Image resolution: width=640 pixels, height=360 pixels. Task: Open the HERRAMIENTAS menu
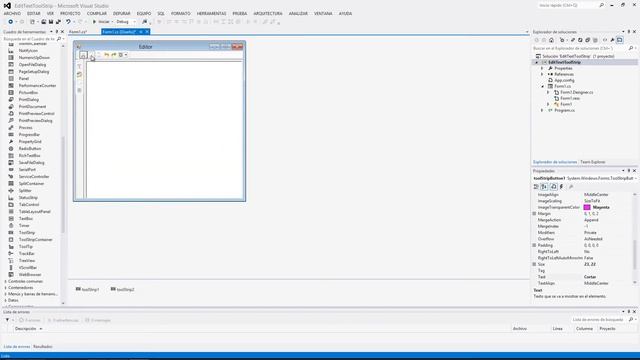coord(211,13)
